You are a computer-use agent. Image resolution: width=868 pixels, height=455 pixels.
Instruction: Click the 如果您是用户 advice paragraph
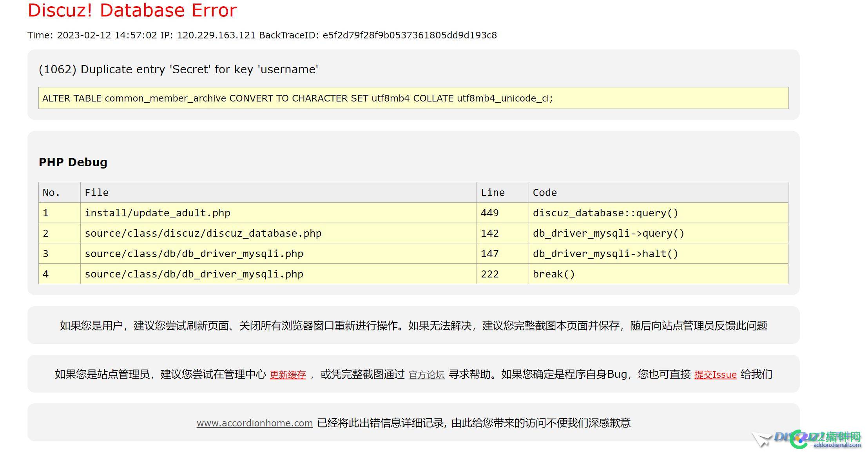click(413, 326)
